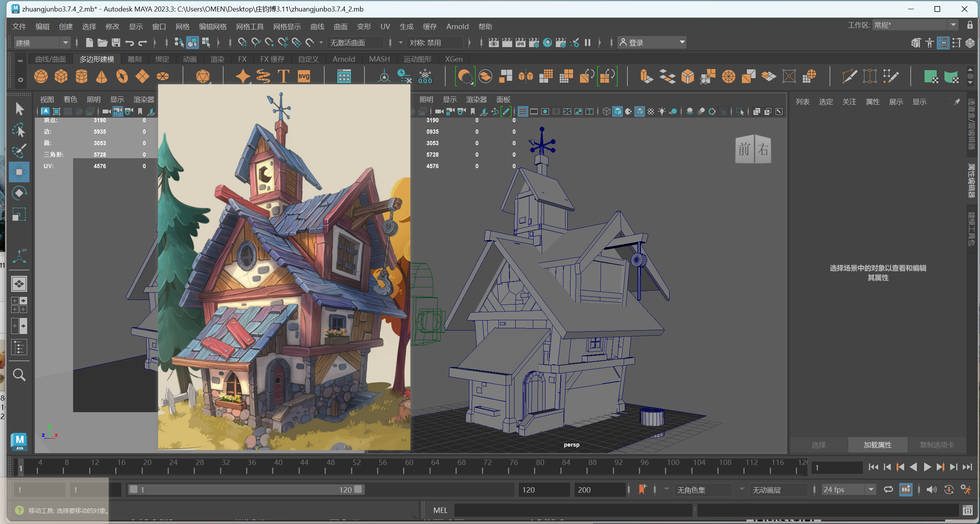Activate the Select tool arrow
The image size is (980, 524).
[20, 109]
